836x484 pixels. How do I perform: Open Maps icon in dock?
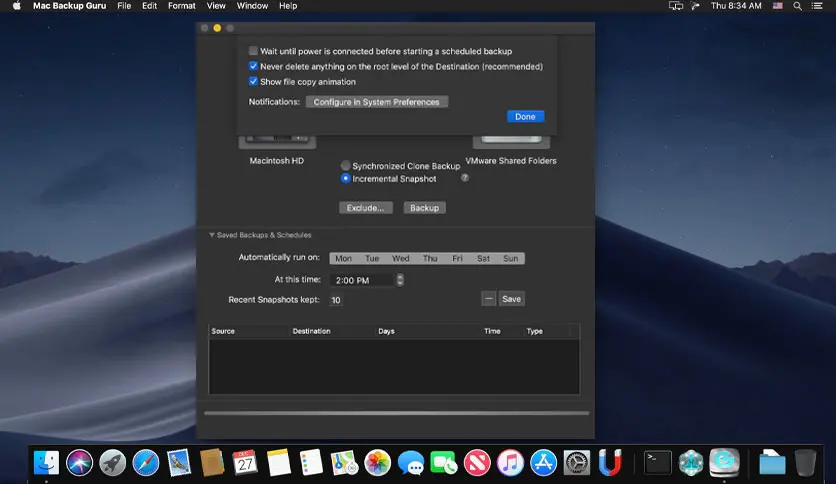344,462
